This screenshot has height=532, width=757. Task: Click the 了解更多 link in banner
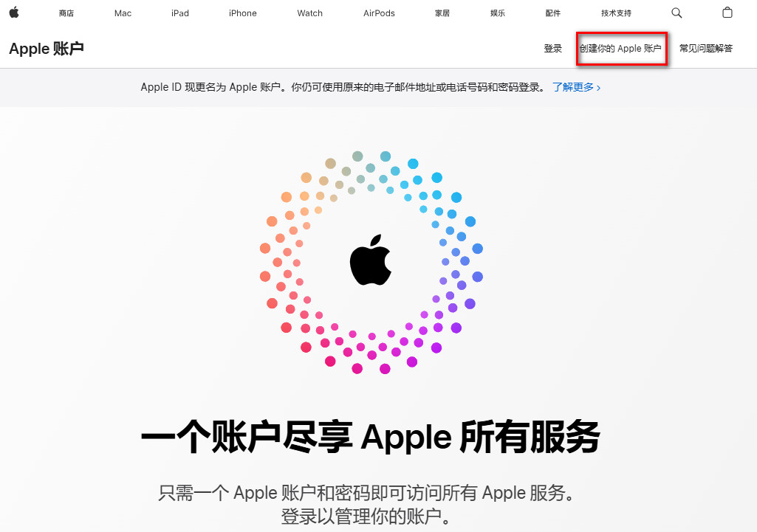(573, 87)
